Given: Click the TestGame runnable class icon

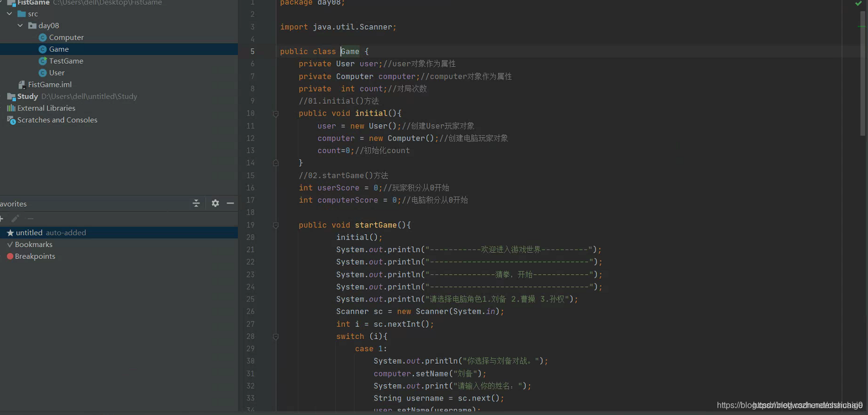Looking at the screenshot, I should pyautogui.click(x=43, y=61).
